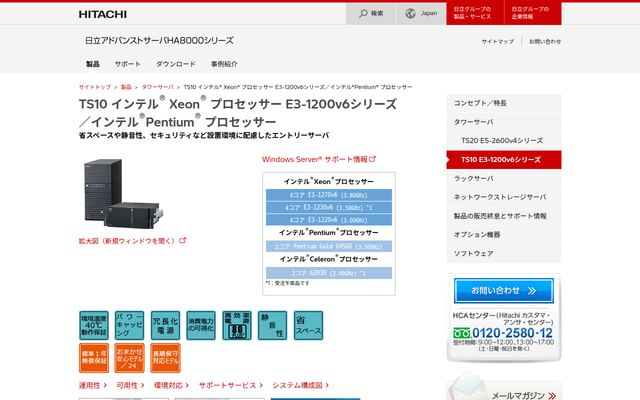
Task: Click the 標準1年無償保証 orange icon
Action: [94, 358]
